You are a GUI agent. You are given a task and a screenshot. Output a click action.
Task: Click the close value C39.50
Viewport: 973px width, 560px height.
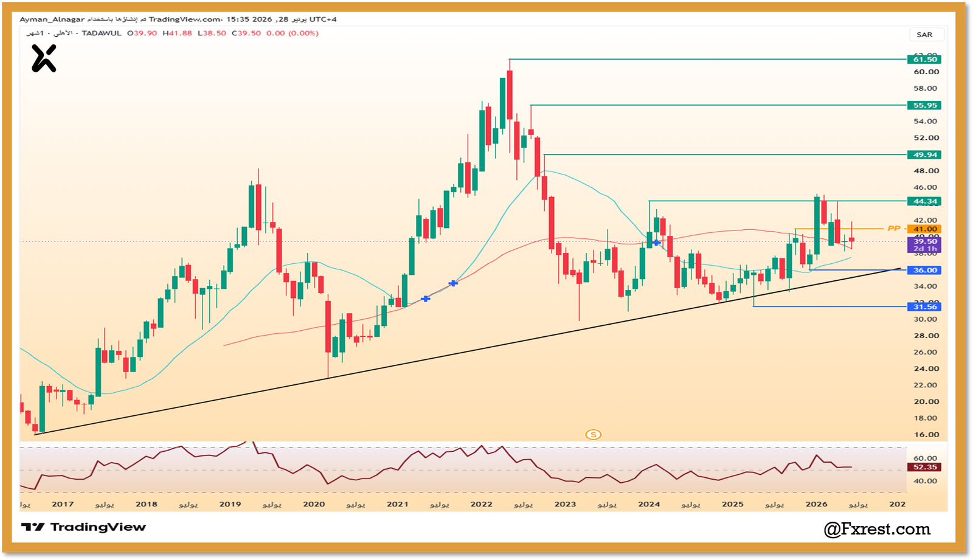(x=246, y=33)
